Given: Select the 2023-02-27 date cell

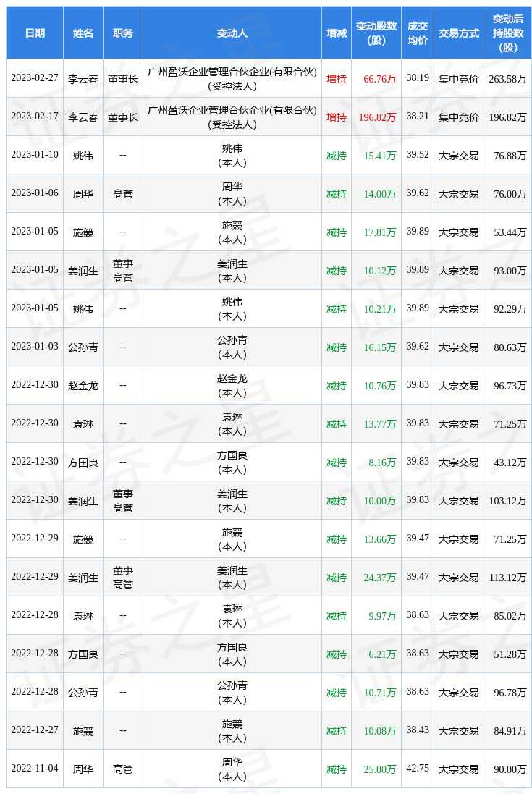Looking at the screenshot, I should [x=35, y=78].
